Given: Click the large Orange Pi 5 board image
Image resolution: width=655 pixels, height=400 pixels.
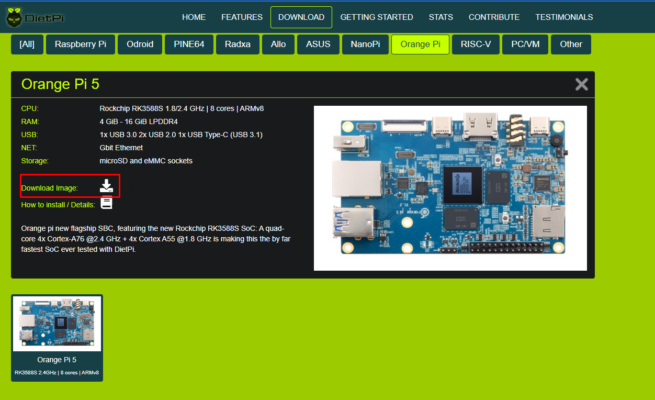Looking at the screenshot, I should tap(450, 188).
